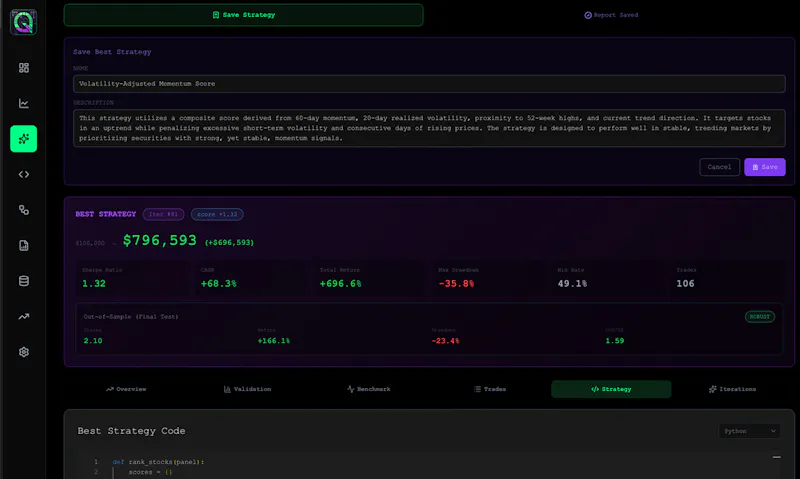Switch to the Benchmark tab

pyautogui.click(x=369, y=389)
